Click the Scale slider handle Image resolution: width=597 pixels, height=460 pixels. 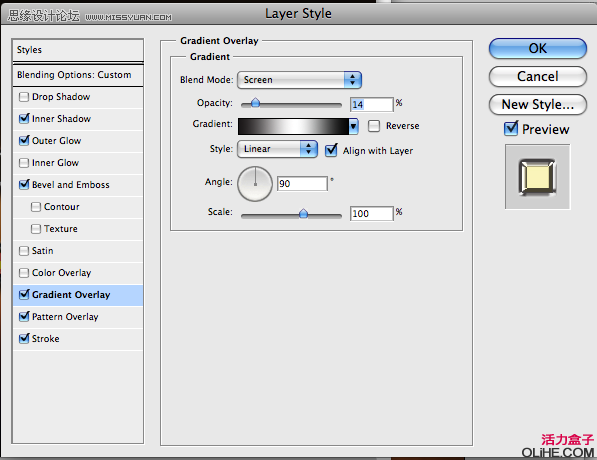pos(303,213)
